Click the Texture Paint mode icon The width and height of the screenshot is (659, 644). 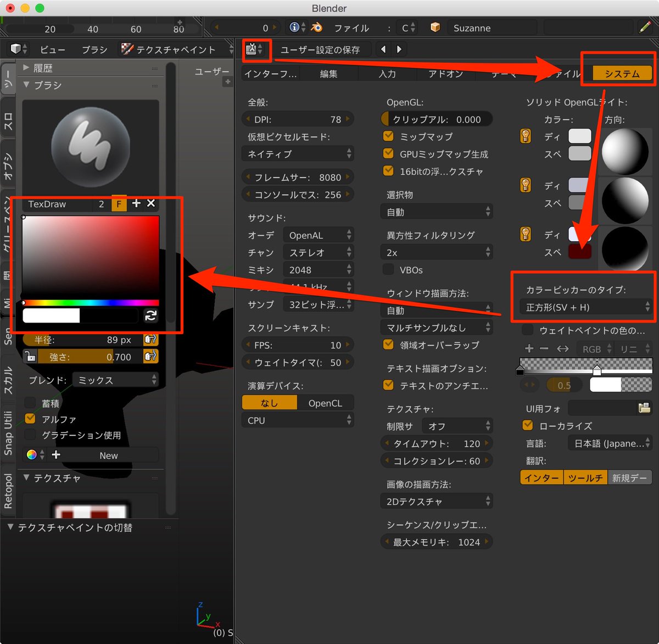click(127, 49)
